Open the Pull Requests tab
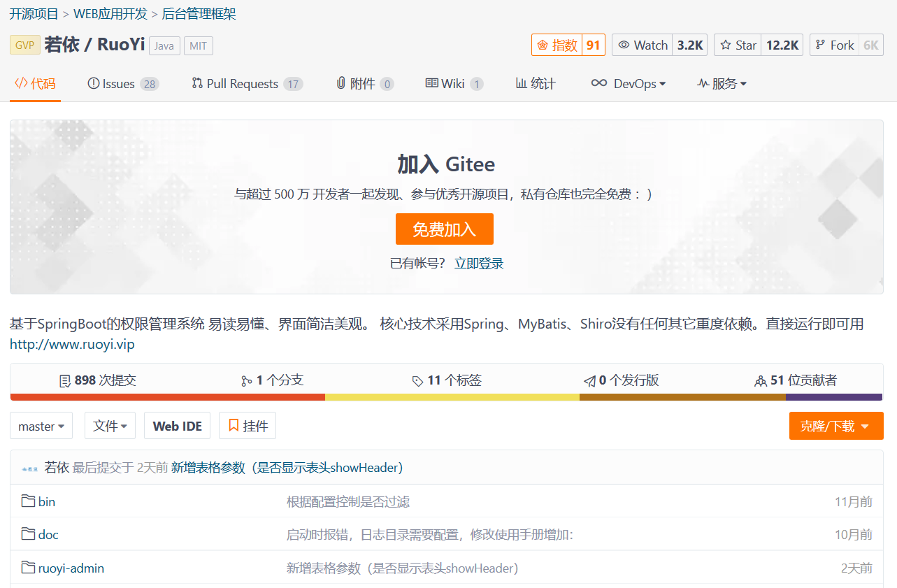Viewport: 897px width, 588px height. click(x=247, y=84)
